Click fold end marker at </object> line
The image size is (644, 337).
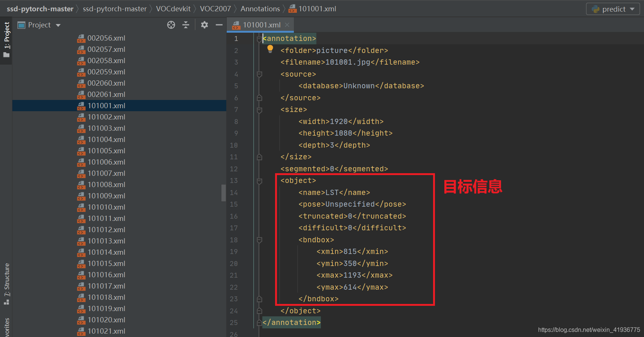pos(259,311)
